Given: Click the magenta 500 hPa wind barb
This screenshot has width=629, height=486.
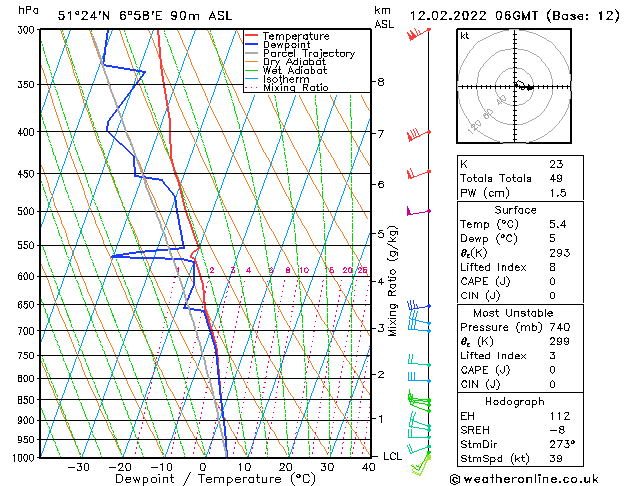Looking at the screenshot, I should [x=418, y=211].
